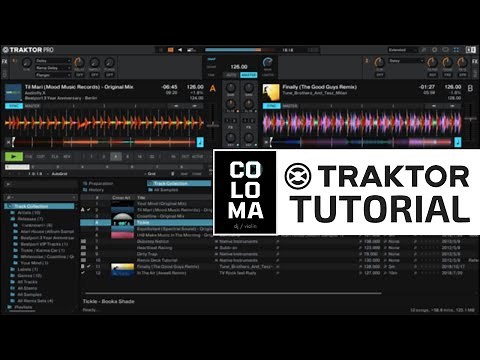Click the FLX flux button on deck A
The width and height of the screenshot is (480, 360).
point(55,157)
